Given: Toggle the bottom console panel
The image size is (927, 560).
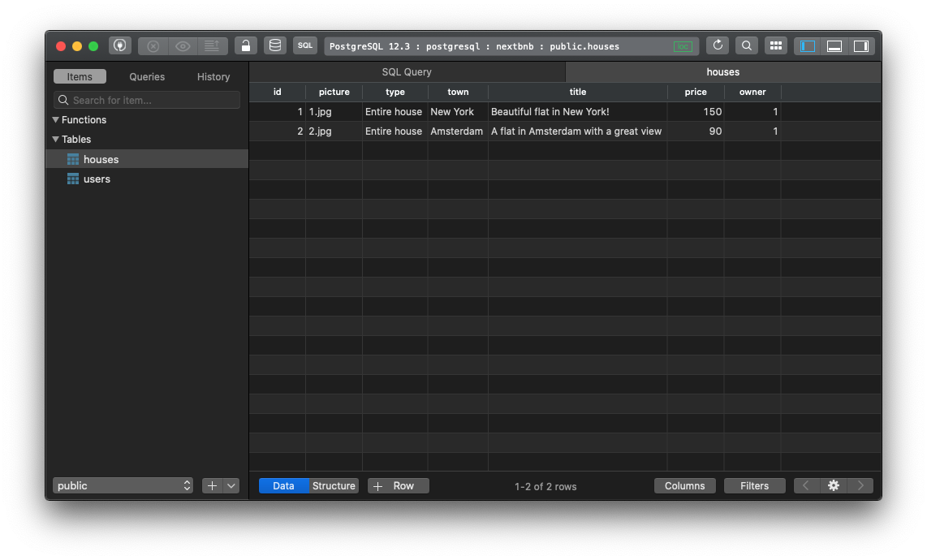Looking at the screenshot, I should coord(834,46).
